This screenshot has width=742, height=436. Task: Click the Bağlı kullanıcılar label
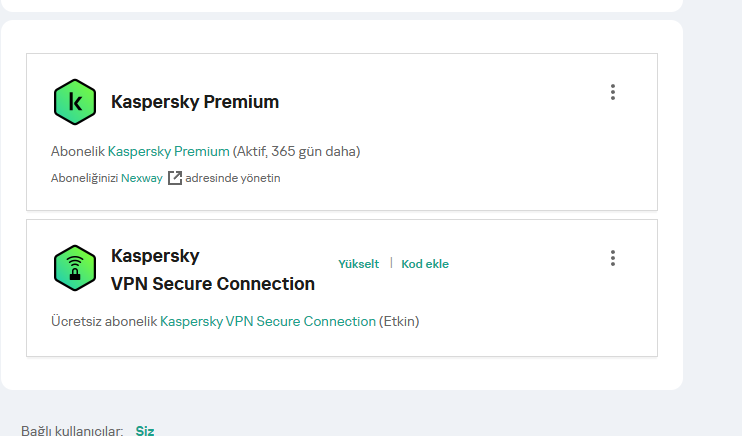click(x=72, y=431)
